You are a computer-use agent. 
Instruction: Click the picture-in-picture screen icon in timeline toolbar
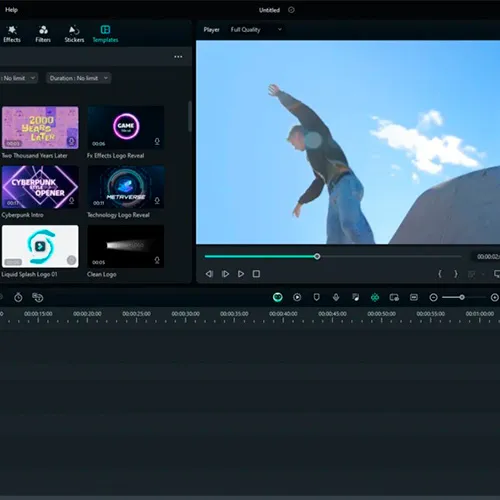coord(394,297)
